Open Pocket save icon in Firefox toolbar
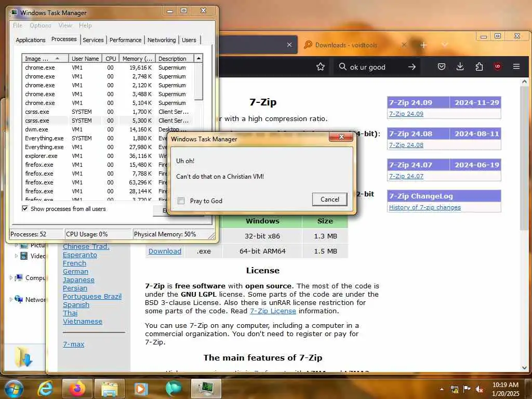 coord(442,66)
